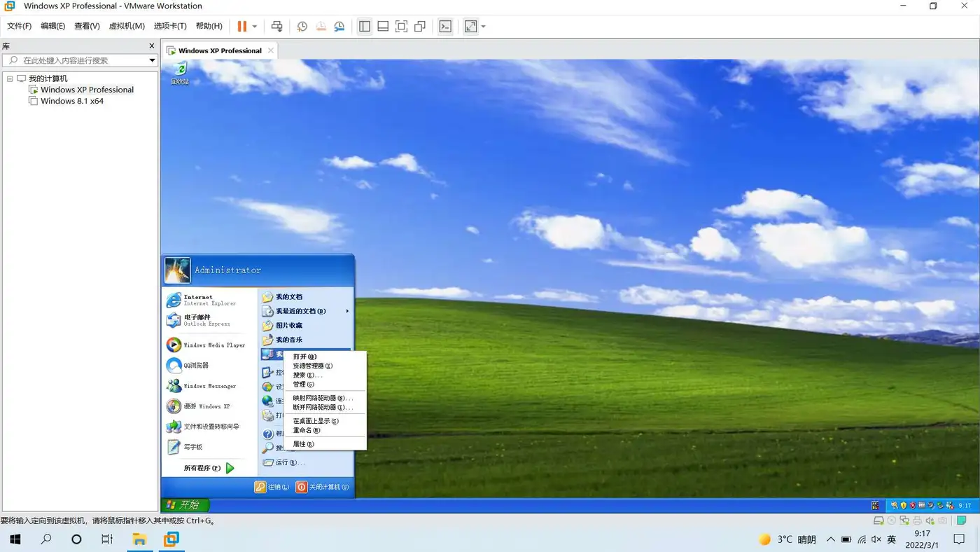Close the 库 library panel
980x552 pixels.
(152, 46)
